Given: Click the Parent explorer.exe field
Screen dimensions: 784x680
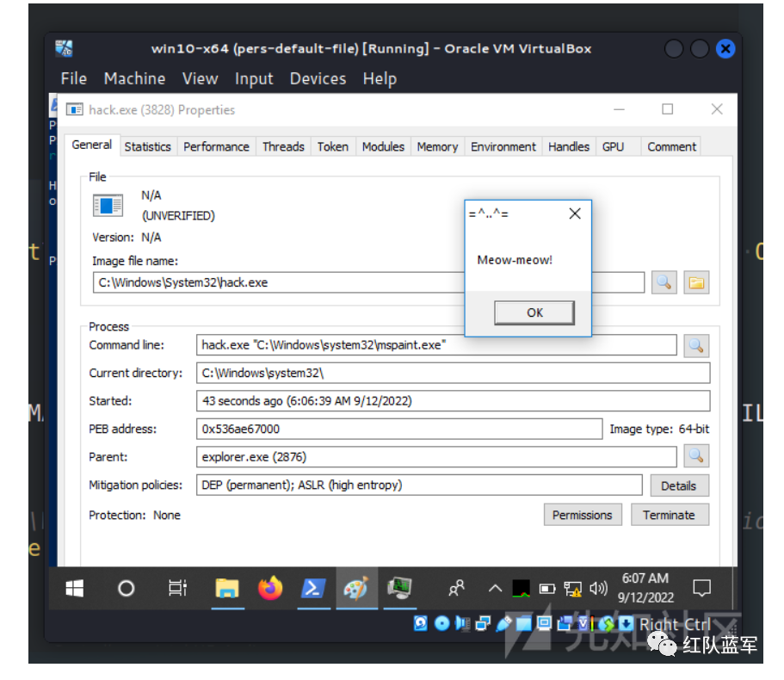Looking at the screenshot, I should pyautogui.click(x=436, y=457).
